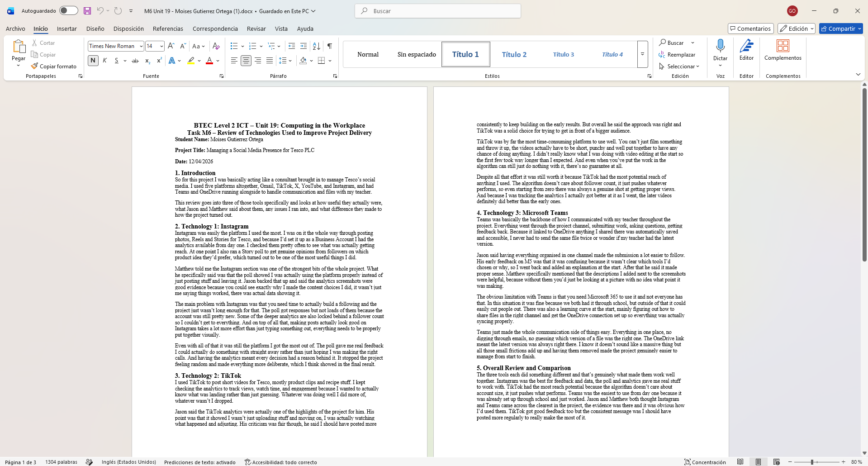The width and height of the screenshot is (868, 466).
Task: Sort paragraphs alphabetically
Action: pos(317,46)
